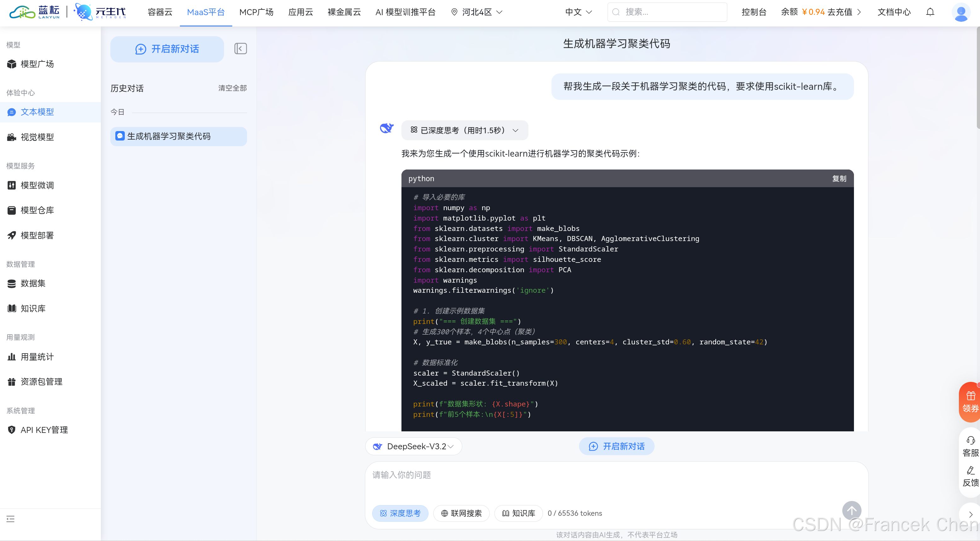
Task: Open the DeepSeek-V3.2 model selector
Action: tap(413, 446)
